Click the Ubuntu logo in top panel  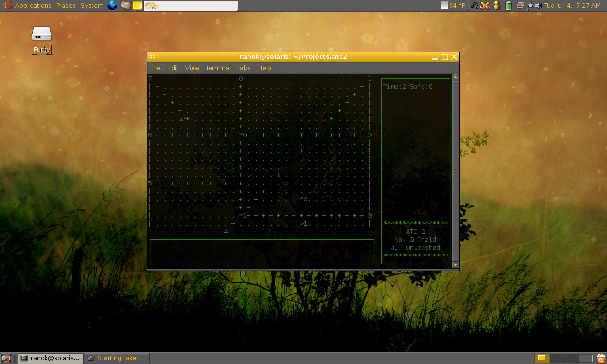(8, 6)
